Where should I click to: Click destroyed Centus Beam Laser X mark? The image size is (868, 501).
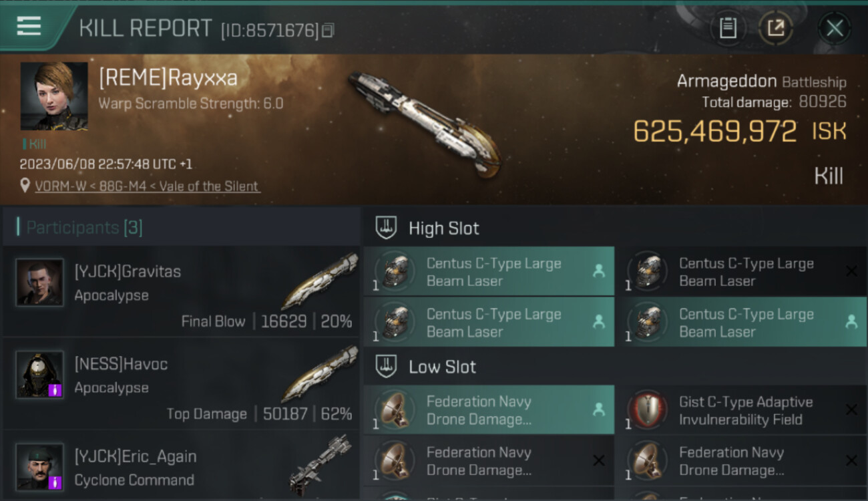[x=851, y=271]
